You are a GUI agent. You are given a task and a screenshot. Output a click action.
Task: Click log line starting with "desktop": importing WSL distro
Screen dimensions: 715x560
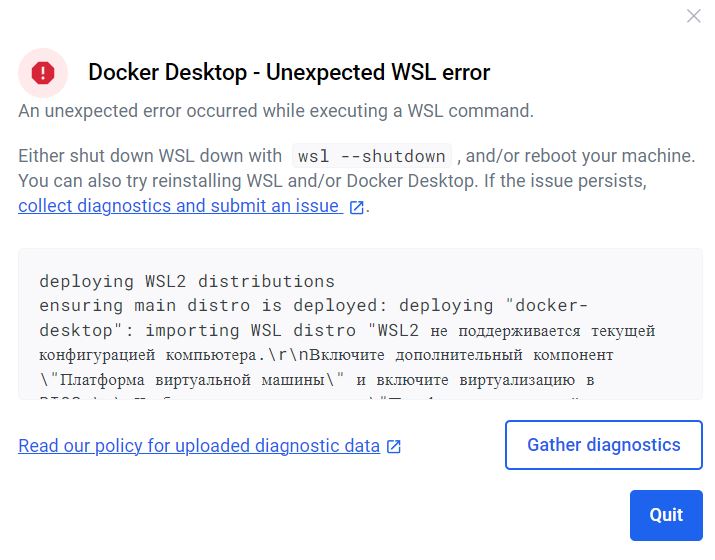point(346,330)
